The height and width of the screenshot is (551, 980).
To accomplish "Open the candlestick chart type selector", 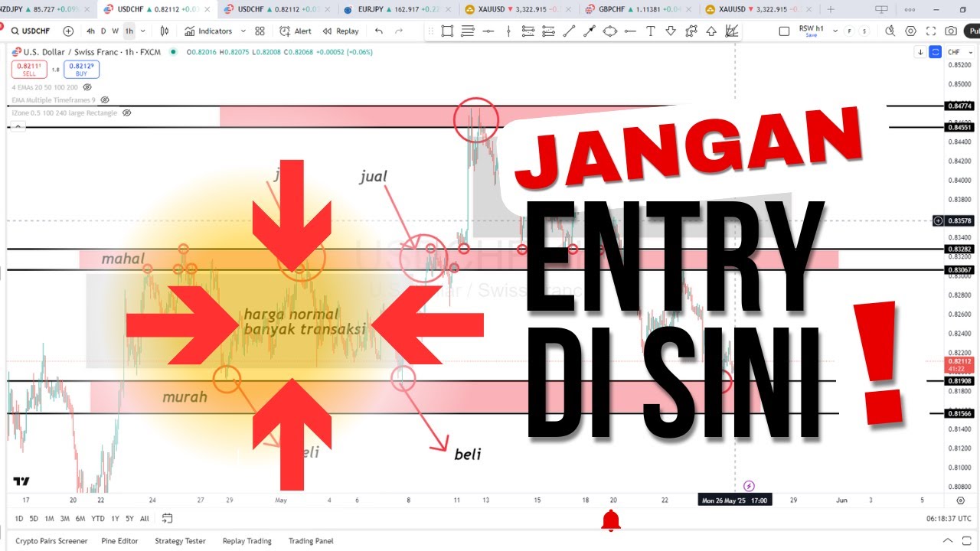I will tap(164, 31).
